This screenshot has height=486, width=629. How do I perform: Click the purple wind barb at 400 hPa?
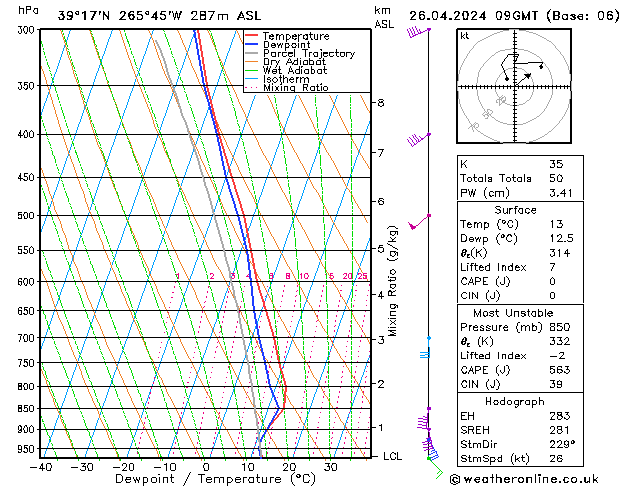click(419, 138)
